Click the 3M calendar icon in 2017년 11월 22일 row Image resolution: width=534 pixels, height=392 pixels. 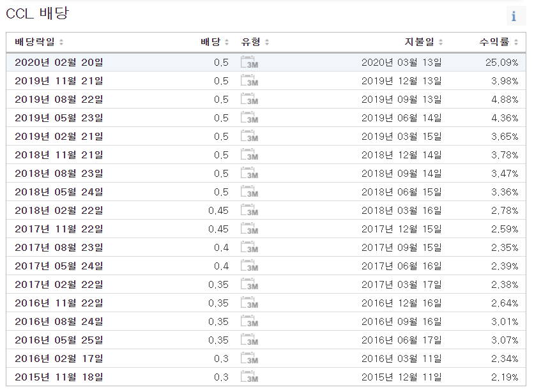(x=249, y=229)
